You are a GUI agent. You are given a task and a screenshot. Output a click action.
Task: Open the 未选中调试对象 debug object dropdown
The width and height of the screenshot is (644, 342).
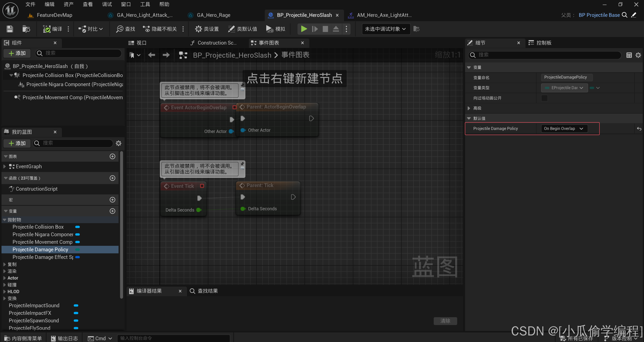click(386, 29)
